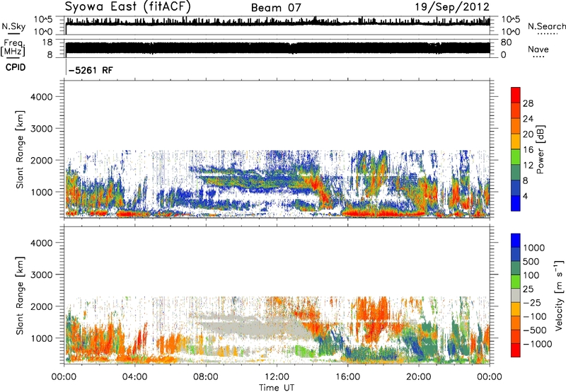Click the Slant Range label of power panel

point(20,149)
